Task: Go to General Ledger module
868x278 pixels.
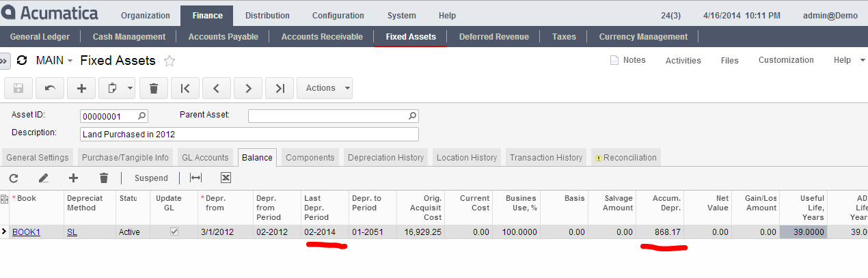Action: [x=40, y=37]
